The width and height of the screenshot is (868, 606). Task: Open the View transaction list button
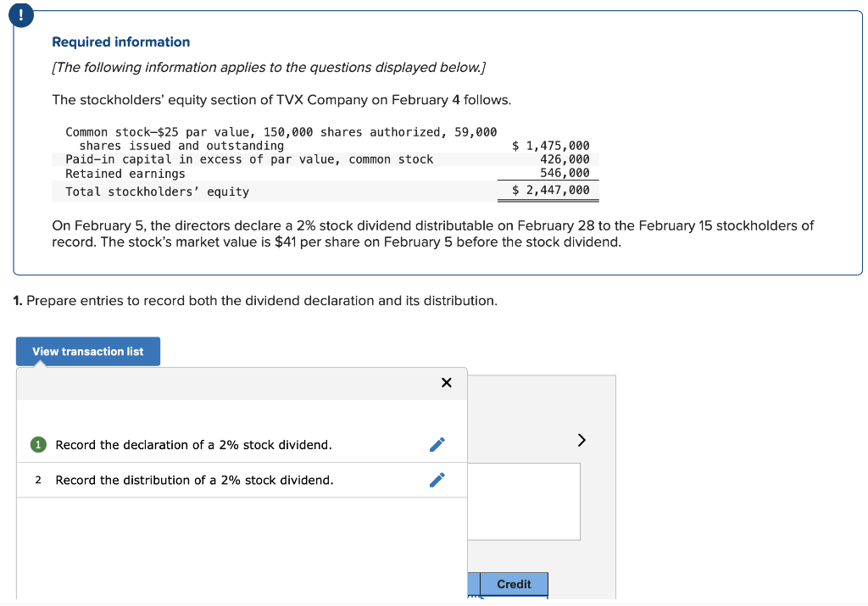tap(88, 352)
